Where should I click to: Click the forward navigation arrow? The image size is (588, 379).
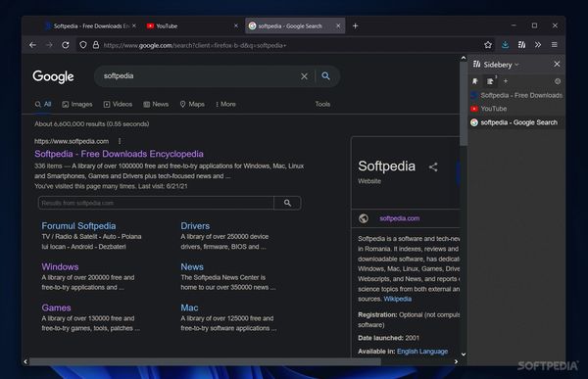pyautogui.click(x=49, y=45)
